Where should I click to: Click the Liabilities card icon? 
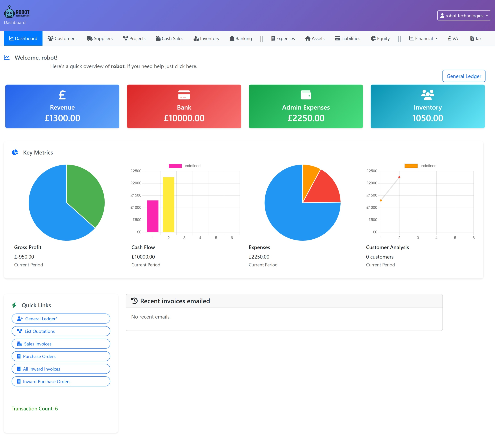(338, 38)
